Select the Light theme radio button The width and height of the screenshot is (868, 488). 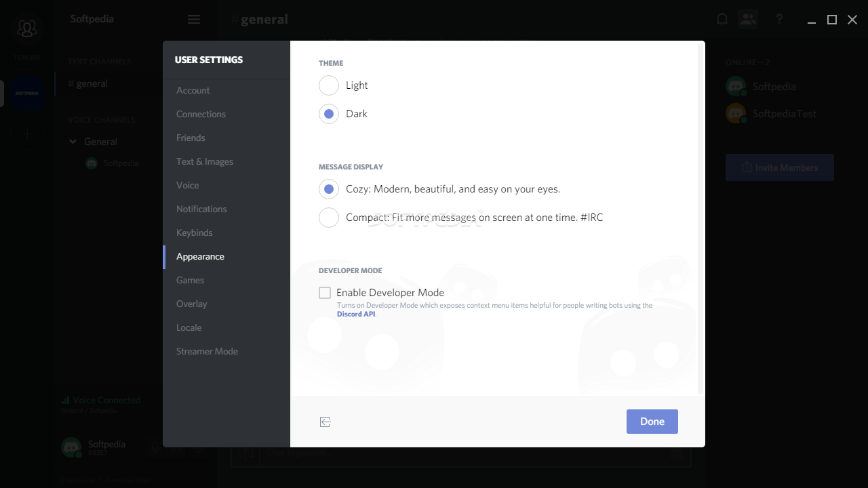329,85
